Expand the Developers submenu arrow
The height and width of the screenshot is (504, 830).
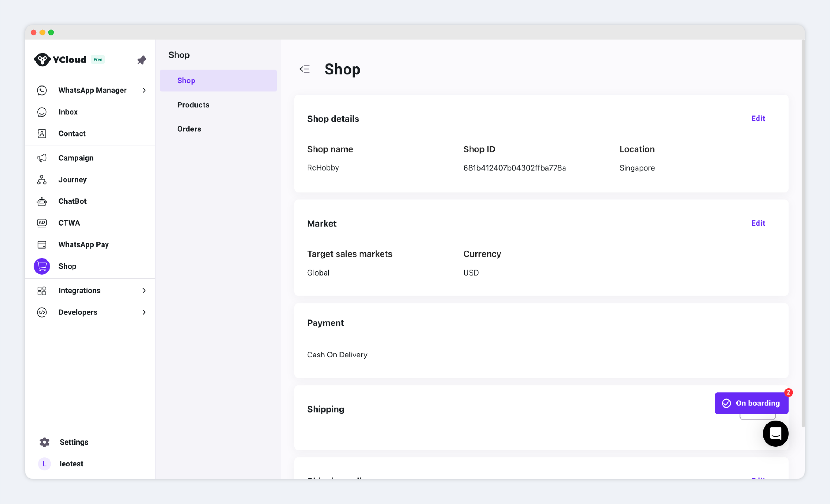coord(144,312)
